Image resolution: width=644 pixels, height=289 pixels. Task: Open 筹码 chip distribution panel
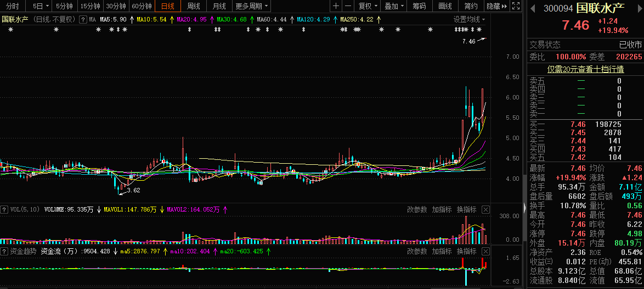(x=419, y=5)
